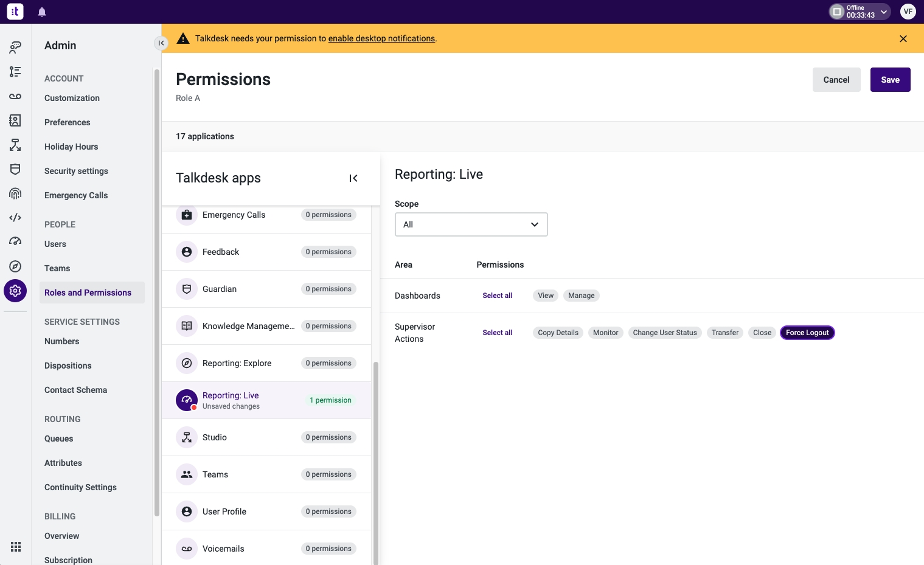Screen dimensions: 924x565
Task: Dismiss the desktop notifications banner
Action: pyautogui.click(x=903, y=38)
